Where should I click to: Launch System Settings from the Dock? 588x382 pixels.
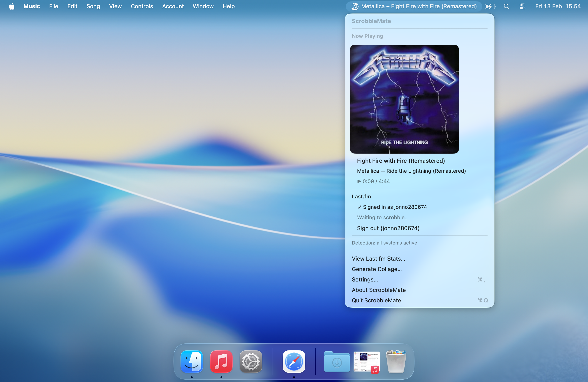point(251,362)
